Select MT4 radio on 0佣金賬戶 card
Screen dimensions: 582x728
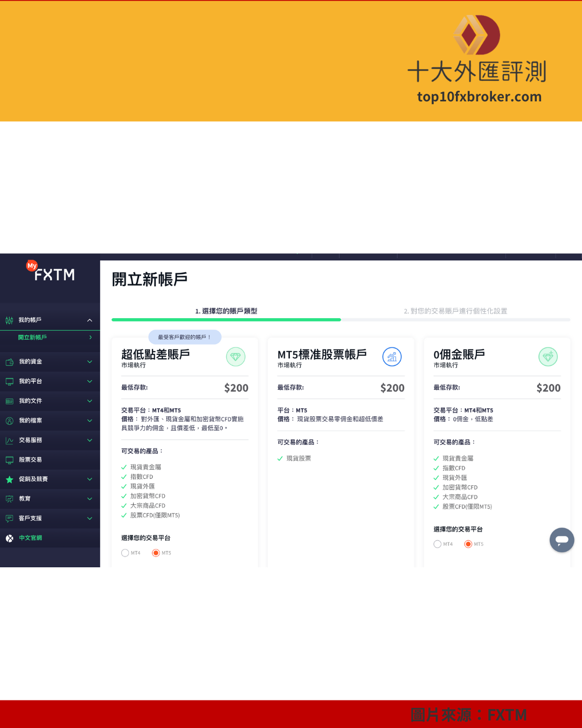point(438,544)
